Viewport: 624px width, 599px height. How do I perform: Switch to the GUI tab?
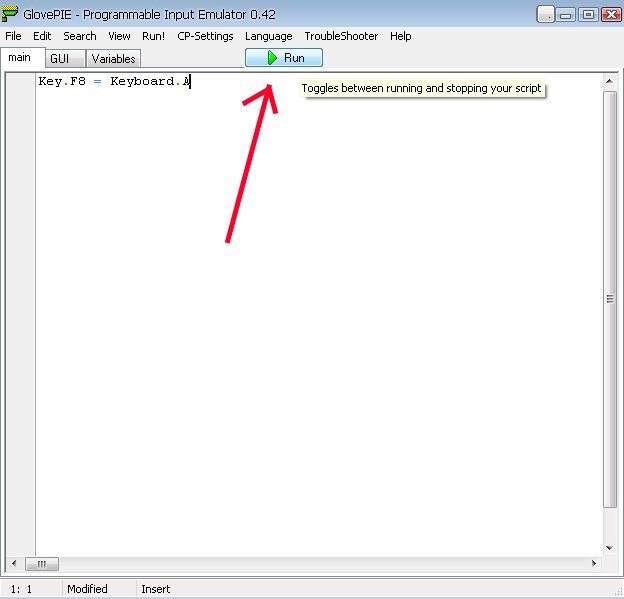(x=65, y=59)
